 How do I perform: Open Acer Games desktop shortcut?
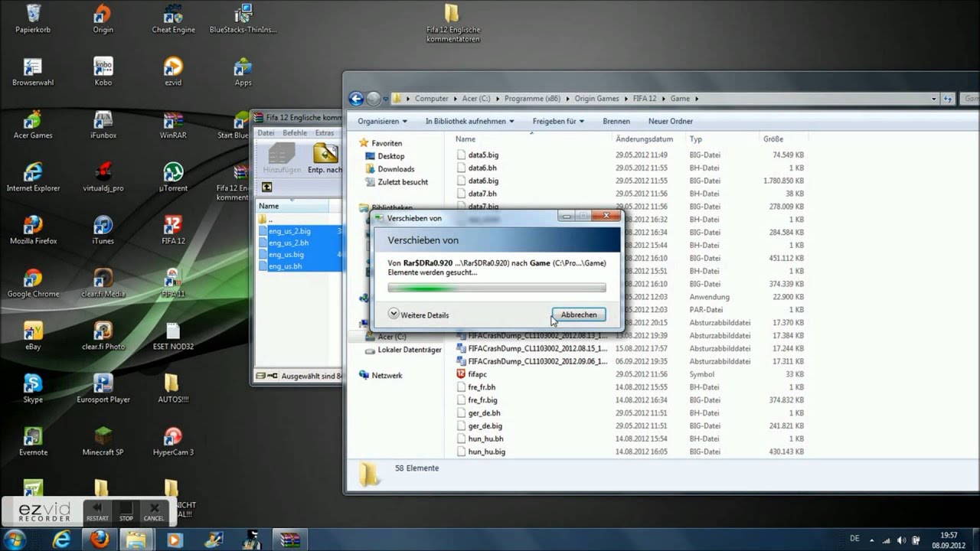point(33,126)
